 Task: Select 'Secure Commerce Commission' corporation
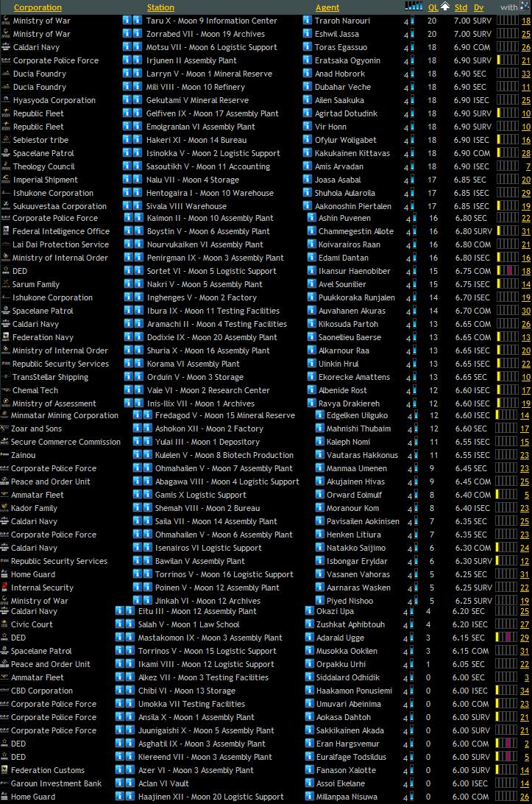pos(65,442)
